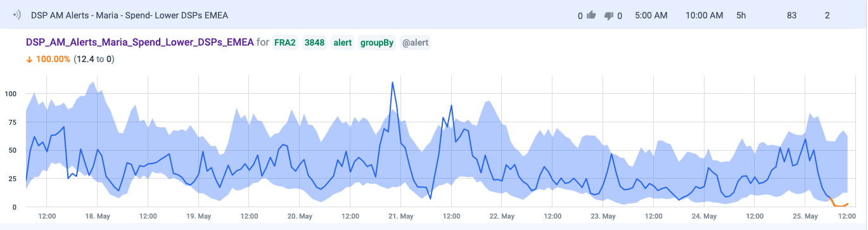This screenshot has width=868, height=230.
Task: Click the green alert tag
Action: pyautogui.click(x=343, y=42)
